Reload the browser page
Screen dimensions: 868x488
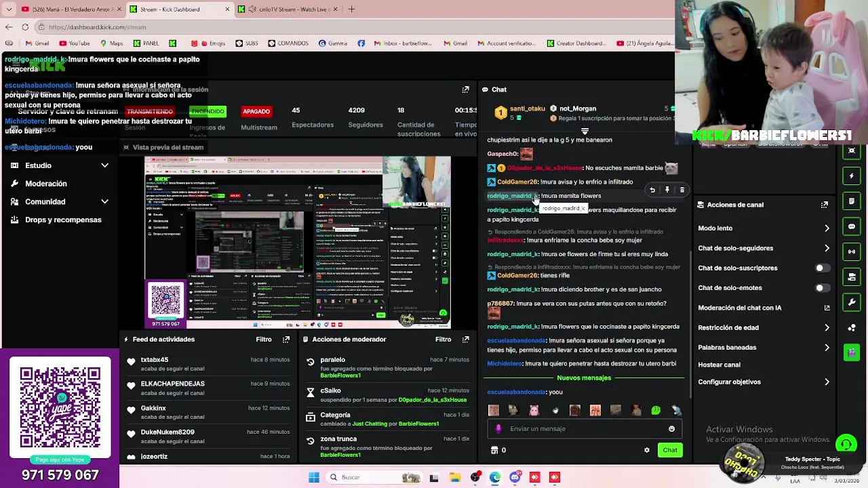click(24, 27)
